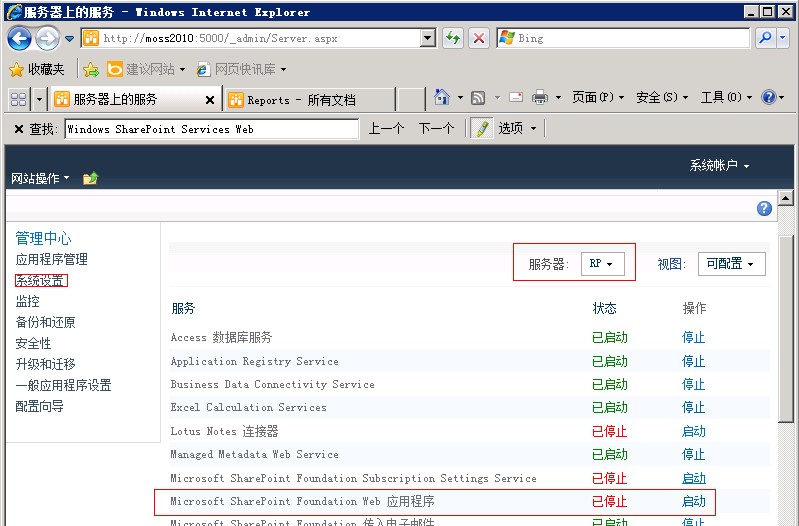Click the vertical scrollbar thumb

pos(786,329)
